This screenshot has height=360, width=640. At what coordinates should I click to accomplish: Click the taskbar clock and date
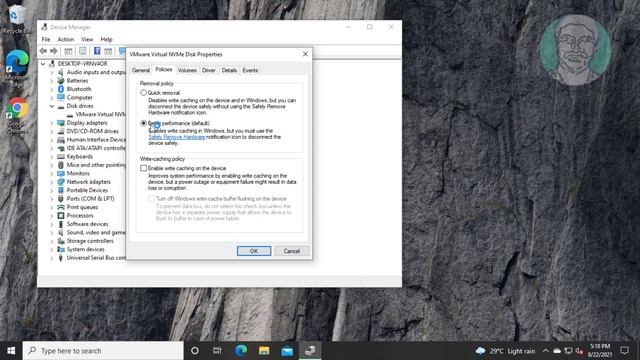tap(600, 351)
